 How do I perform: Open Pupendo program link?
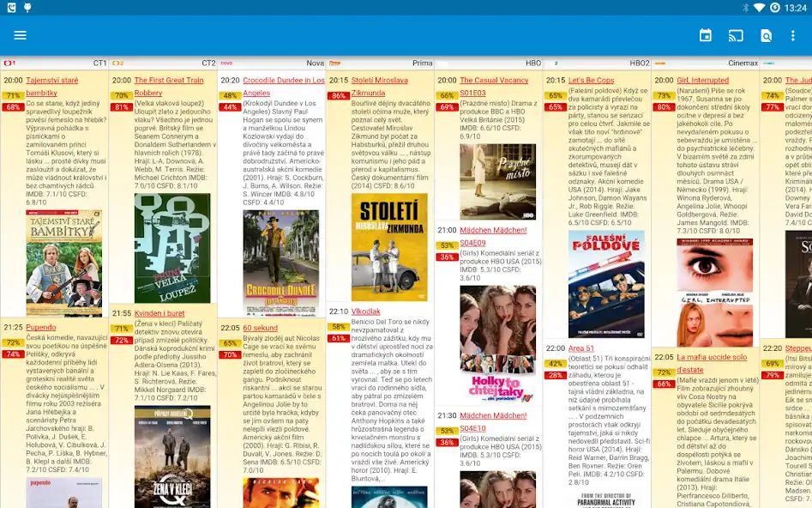[40, 327]
